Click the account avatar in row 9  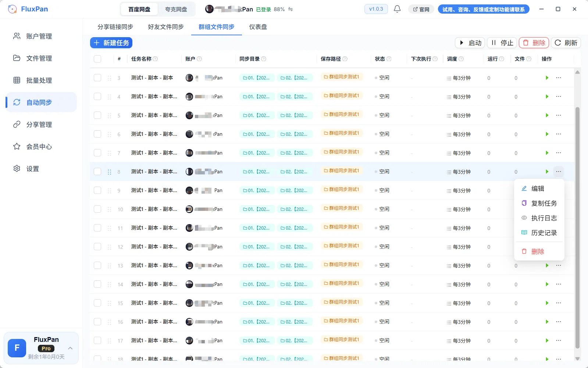(189, 190)
